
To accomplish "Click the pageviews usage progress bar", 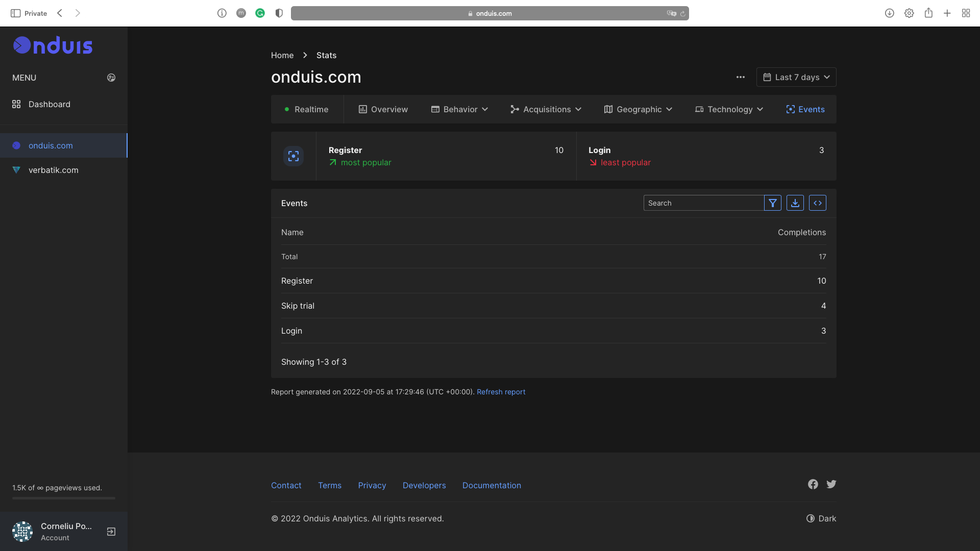I will point(64,498).
